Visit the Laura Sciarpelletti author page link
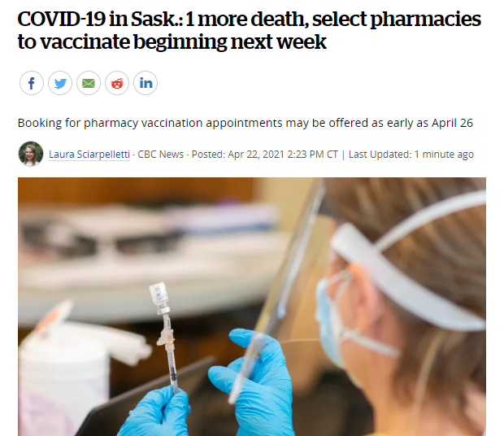 [89, 155]
